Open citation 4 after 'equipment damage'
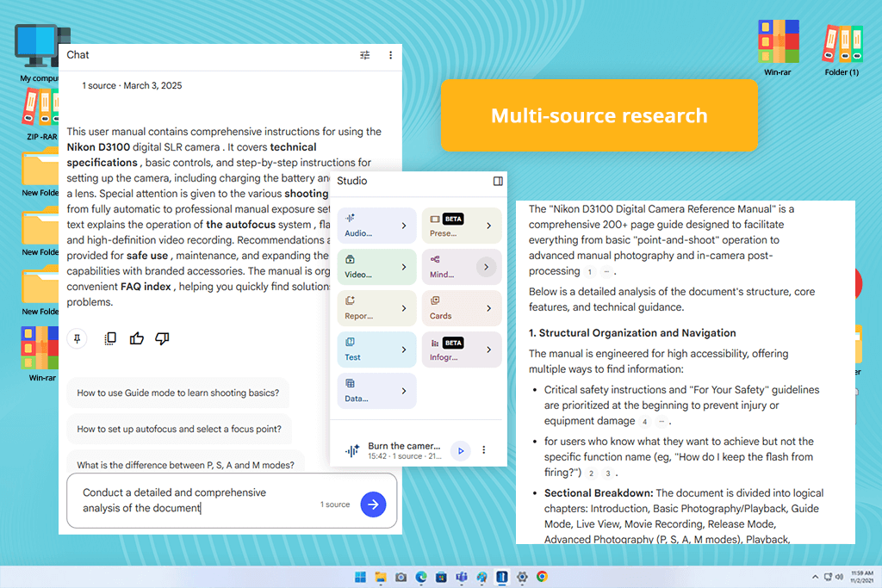The height and width of the screenshot is (588, 882). pyautogui.click(x=644, y=421)
